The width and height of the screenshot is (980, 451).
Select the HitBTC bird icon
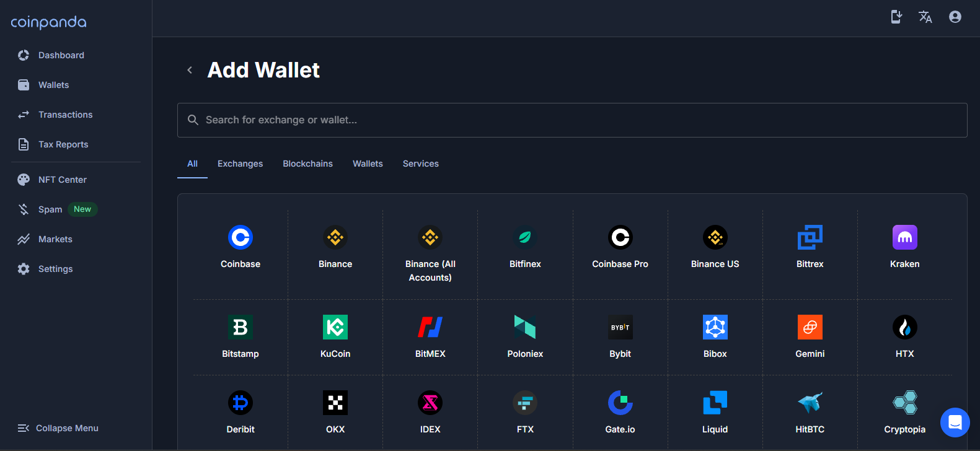pyautogui.click(x=810, y=403)
